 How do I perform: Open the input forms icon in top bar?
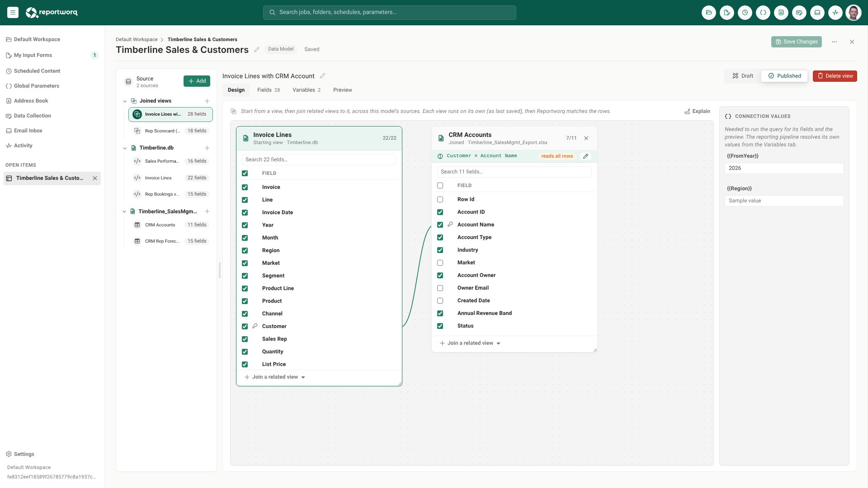pyautogui.click(x=727, y=13)
